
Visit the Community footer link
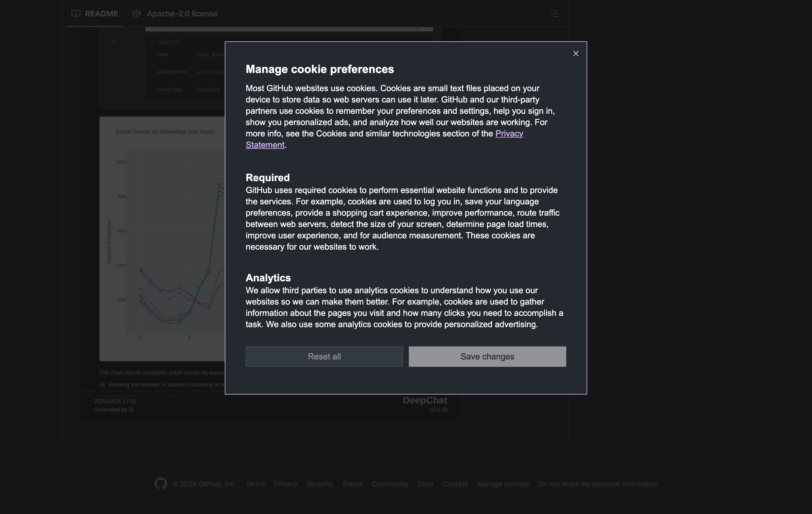pos(390,484)
